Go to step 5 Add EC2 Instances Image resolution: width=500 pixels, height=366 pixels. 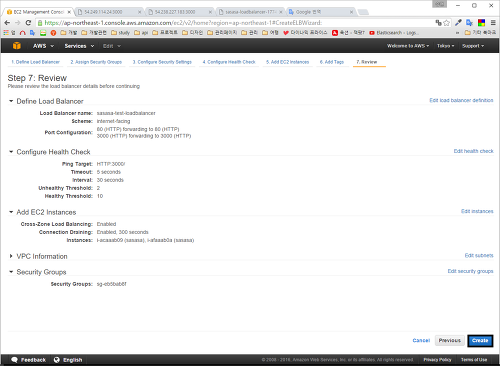[x=287, y=62]
